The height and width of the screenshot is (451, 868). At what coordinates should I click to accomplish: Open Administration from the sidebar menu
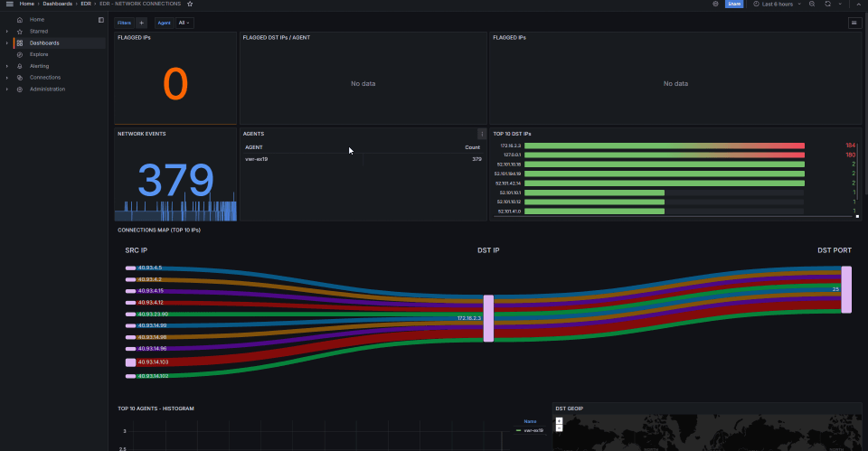(x=47, y=89)
